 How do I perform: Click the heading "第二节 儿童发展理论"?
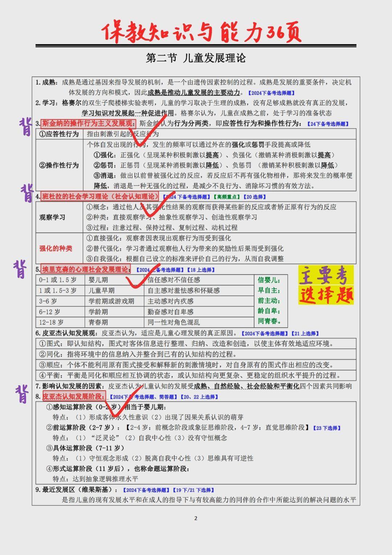(x=196, y=58)
